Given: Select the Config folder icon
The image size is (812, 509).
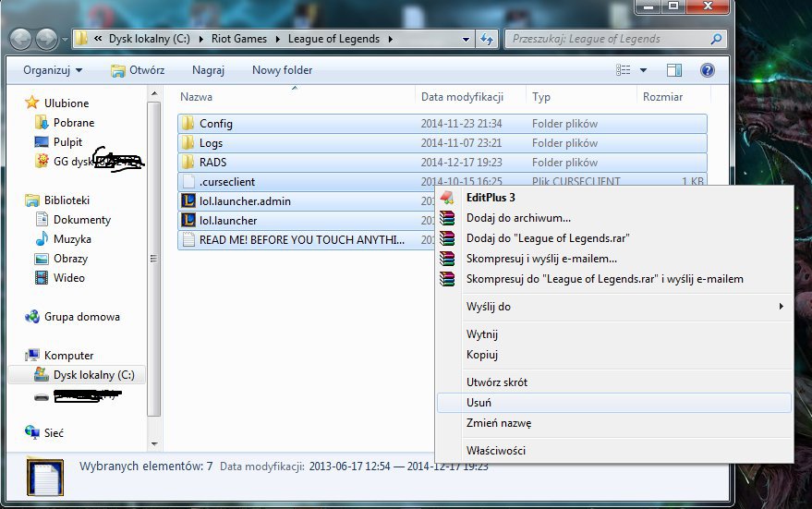Looking at the screenshot, I should point(188,123).
